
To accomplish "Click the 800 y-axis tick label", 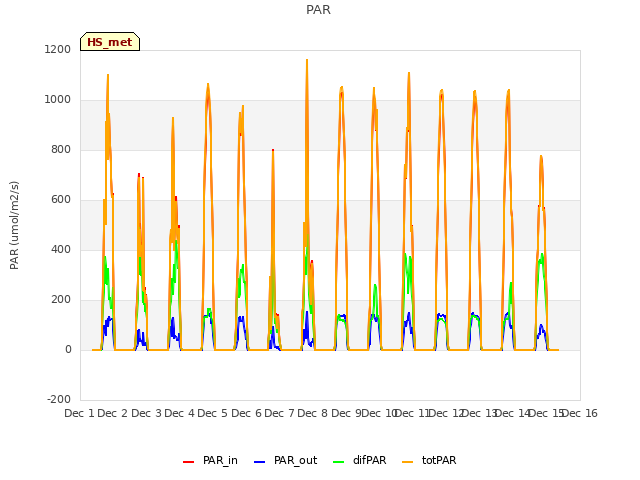I will tap(61, 149).
